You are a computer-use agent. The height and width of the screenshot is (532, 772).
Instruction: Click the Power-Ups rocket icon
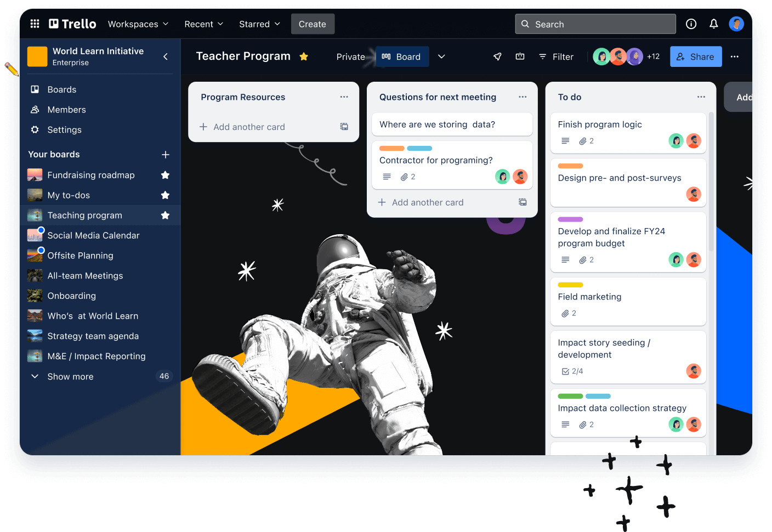497,56
